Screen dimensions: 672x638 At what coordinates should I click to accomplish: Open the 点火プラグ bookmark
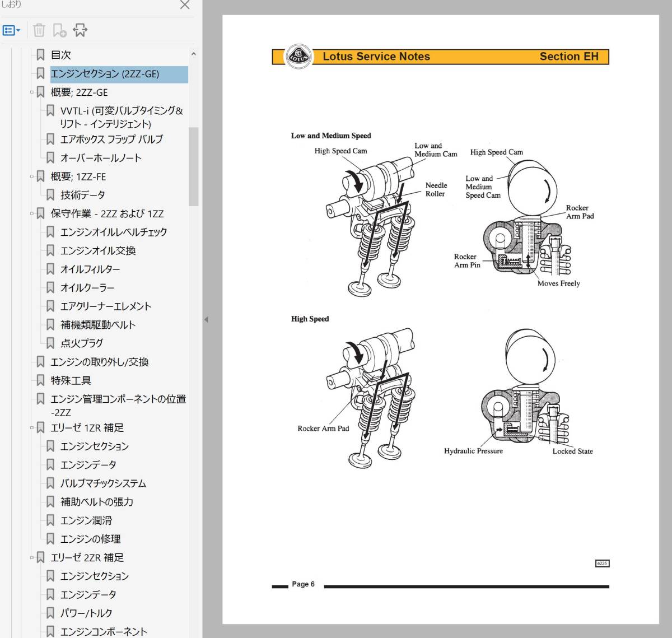82,343
